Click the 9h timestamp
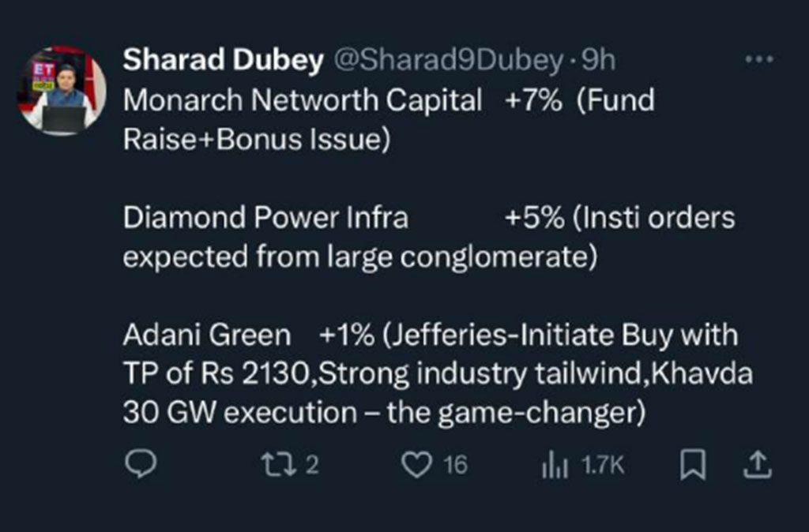 click(598, 62)
